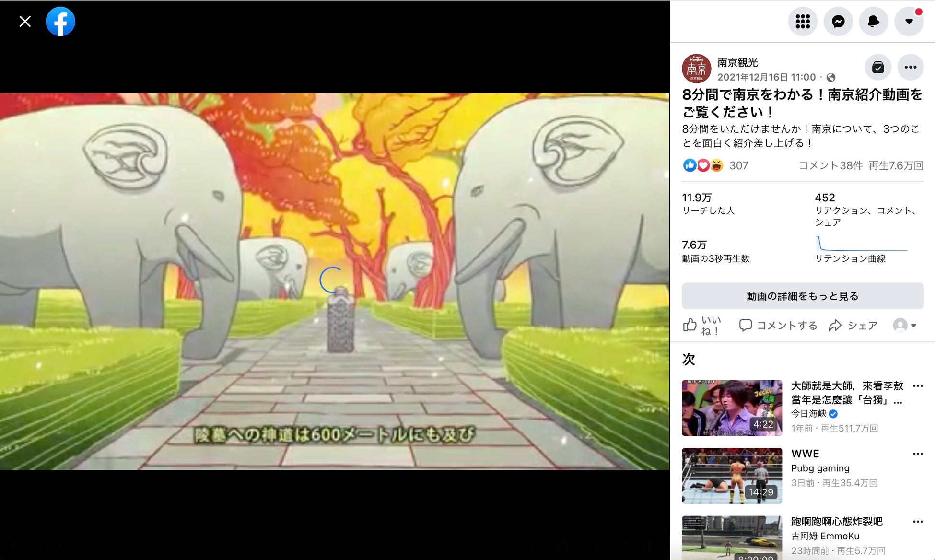This screenshot has width=935, height=560.
Task: Open the 南京観光 page name link
Action: [x=737, y=63]
